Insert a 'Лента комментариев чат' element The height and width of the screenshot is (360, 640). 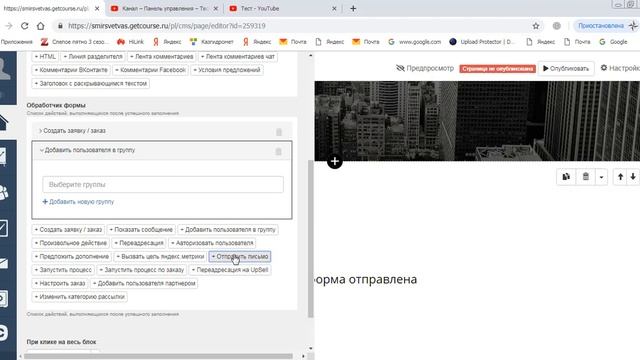pos(238,56)
